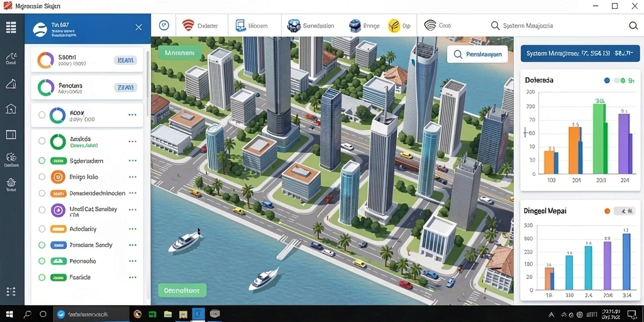The height and width of the screenshot is (322, 644).
Task: Switch to the Conn toolbar tab
Action: pos(438,25)
